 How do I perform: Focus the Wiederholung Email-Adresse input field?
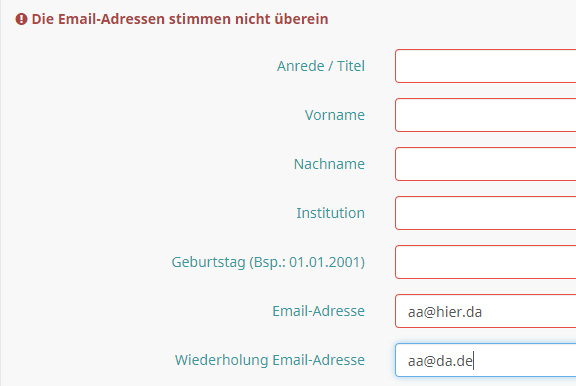pyautogui.click(x=486, y=360)
